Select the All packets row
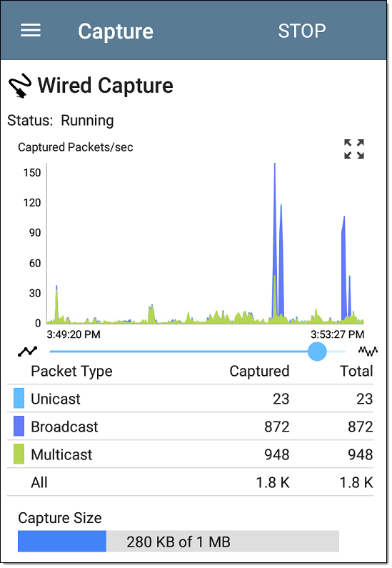The image size is (392, 568). (x=191, y=482)
